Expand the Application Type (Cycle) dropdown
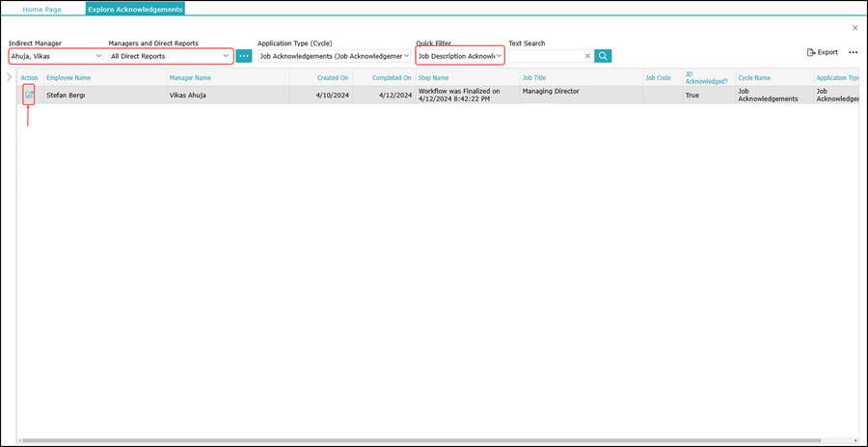The image size is (868, 447). coord(406,56)
